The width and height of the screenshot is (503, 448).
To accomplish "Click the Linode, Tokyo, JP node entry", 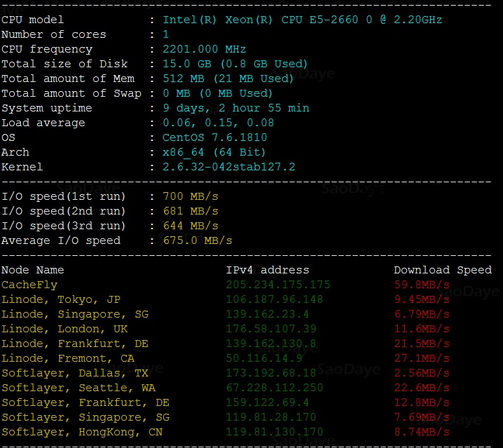I will [61, 299].
